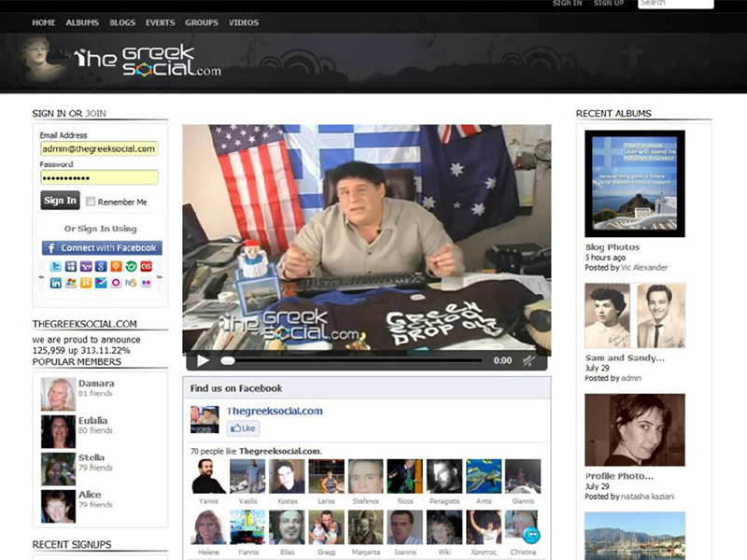Image resolution: width=747 pixels, height=560 pixels.
Task: Pick the pink circle sign-in icon
Action: pos(116,283)
